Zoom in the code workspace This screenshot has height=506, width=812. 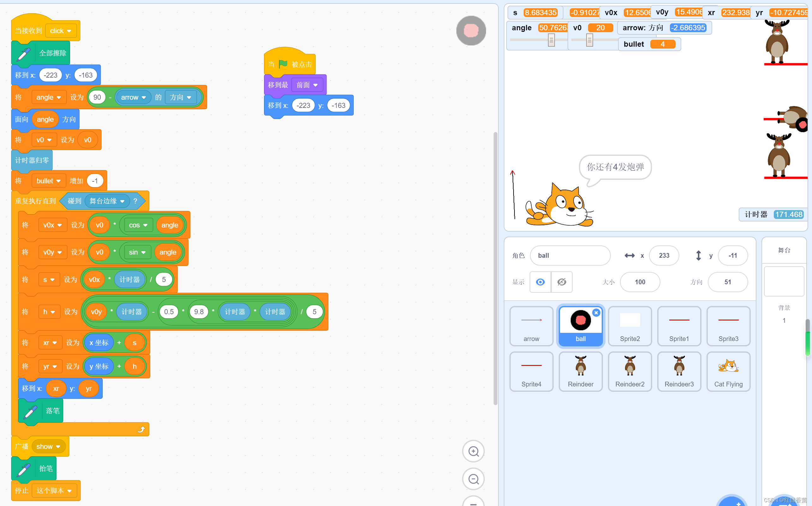(x=473, y=451)
